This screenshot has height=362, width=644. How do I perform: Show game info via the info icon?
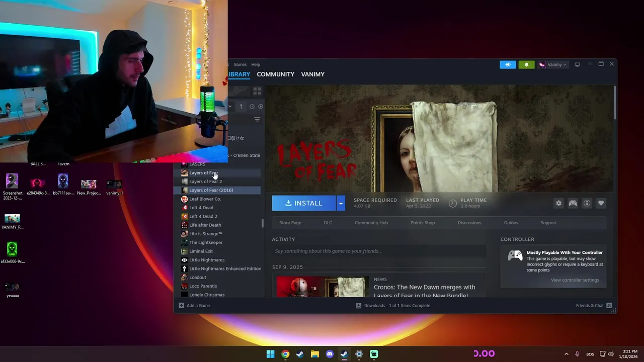point(587,203)
